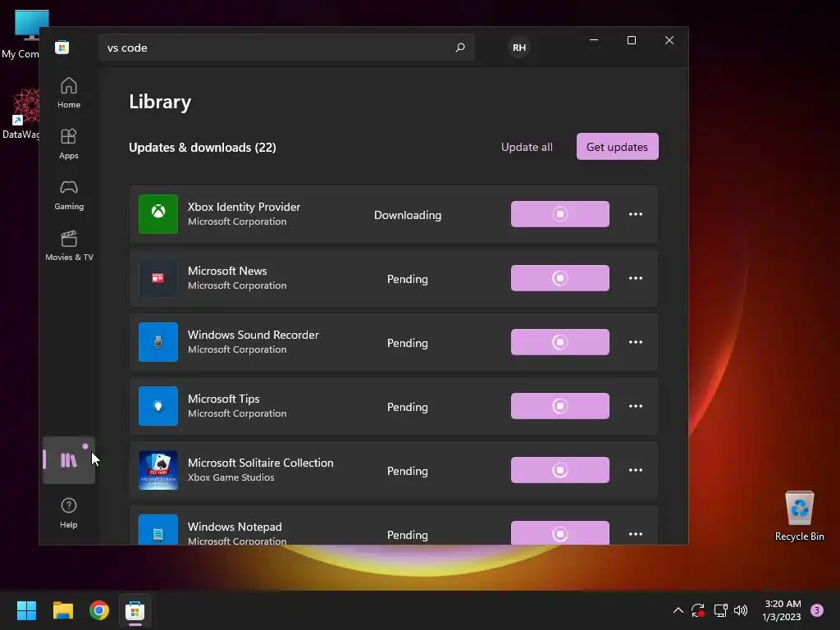Click Update all
Viewport: 840px width, 630px height.
point(527,147)
